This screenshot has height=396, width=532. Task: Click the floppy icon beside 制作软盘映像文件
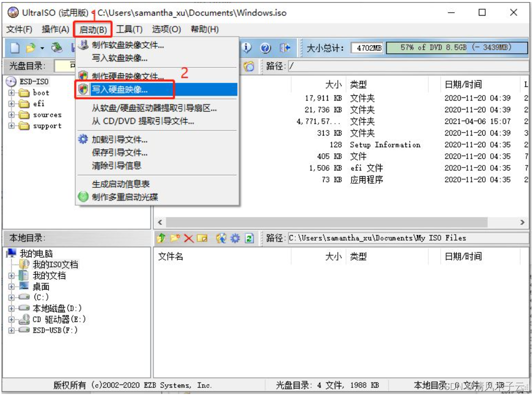click(x=83, y=44)
